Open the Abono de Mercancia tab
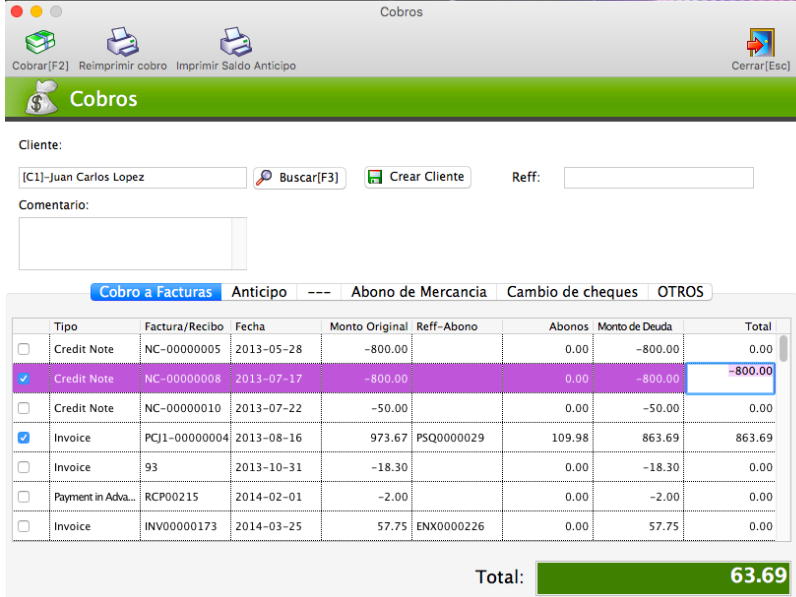 [x=419, y=292]
